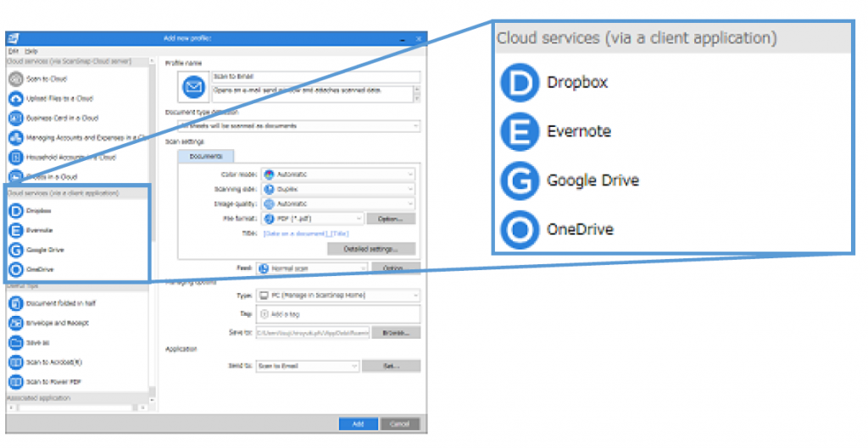Click Dropbox label in the dialog list
Screen dimensions: 868x448
click(x=39, y=211)
